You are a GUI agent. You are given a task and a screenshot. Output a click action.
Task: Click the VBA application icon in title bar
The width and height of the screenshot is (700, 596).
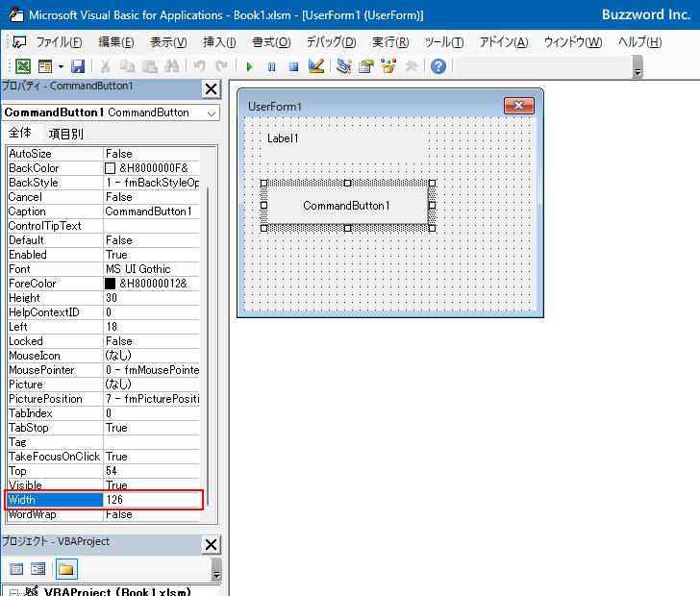16,14
